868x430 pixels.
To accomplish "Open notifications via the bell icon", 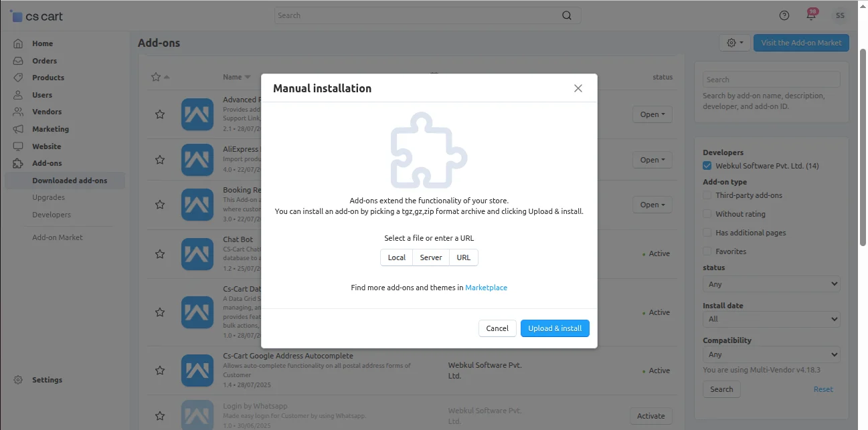I will pos(811,15).
